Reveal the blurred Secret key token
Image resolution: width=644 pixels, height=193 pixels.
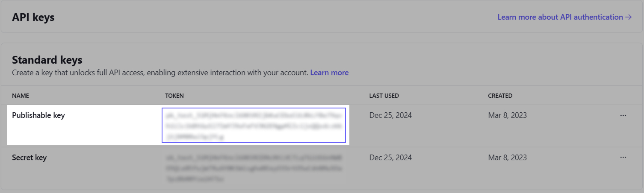pos(254,168)
